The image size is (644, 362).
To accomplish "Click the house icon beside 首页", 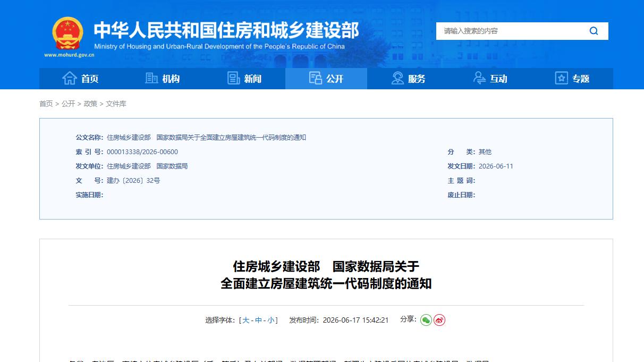I will coord(70,78).
